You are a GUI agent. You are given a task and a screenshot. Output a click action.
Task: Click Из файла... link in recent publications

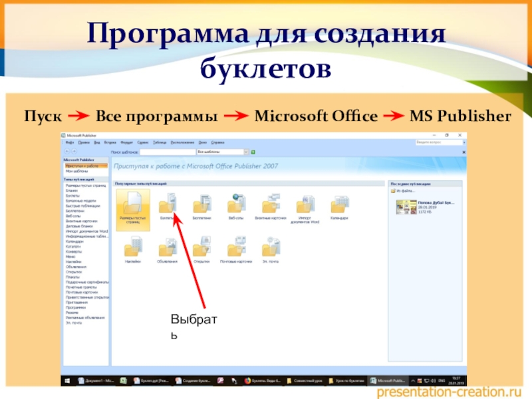406,191
